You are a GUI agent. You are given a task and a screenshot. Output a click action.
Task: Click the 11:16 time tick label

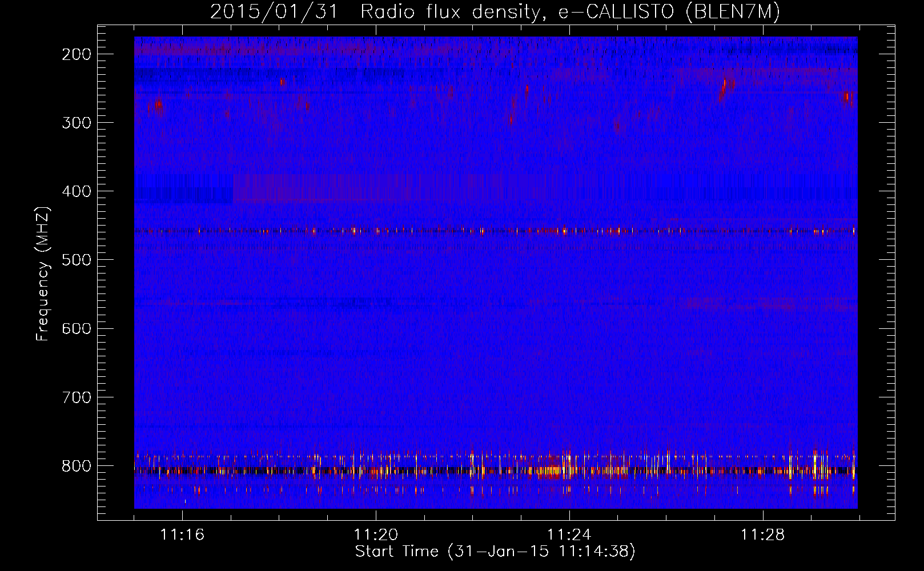click(182, 535)
